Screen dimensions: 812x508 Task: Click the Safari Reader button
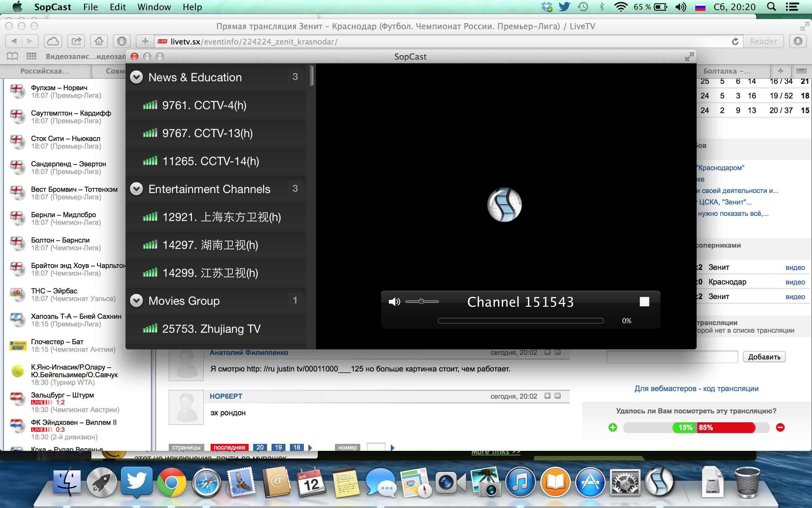tap(763, 41)
